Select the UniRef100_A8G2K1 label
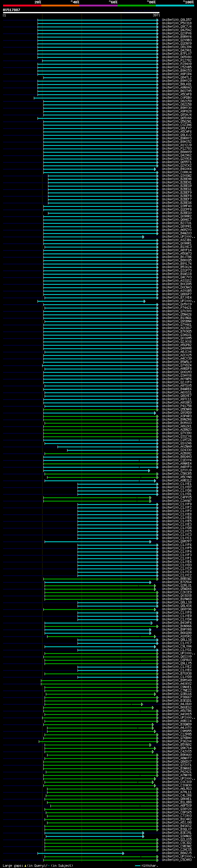This screenshot has height=868, width=197. click(x=176, y=426)
